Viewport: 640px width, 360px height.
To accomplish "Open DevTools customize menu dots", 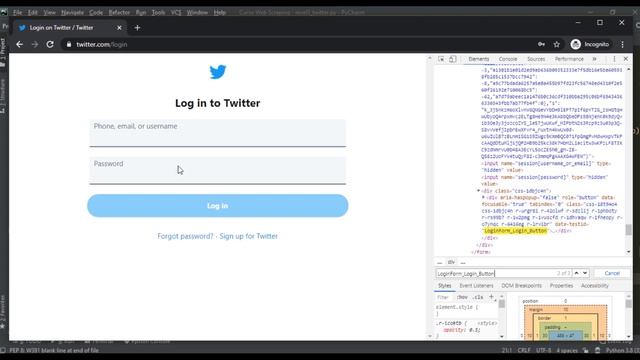I will point(614,59).
